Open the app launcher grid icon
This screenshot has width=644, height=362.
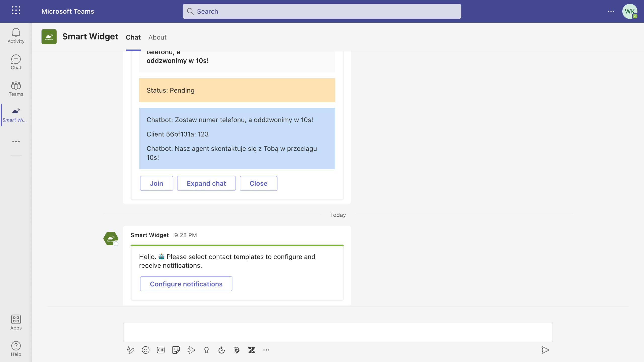(16, 10)
